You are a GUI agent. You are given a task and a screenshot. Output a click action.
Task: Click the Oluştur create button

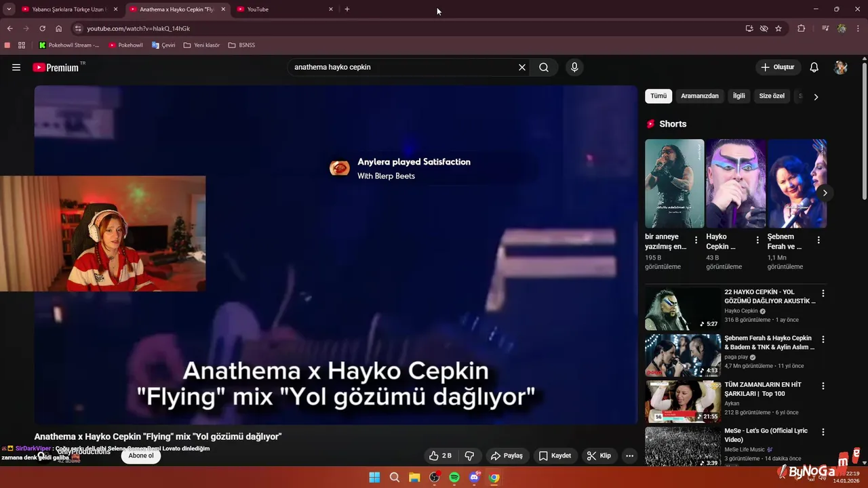click(778, 67)
